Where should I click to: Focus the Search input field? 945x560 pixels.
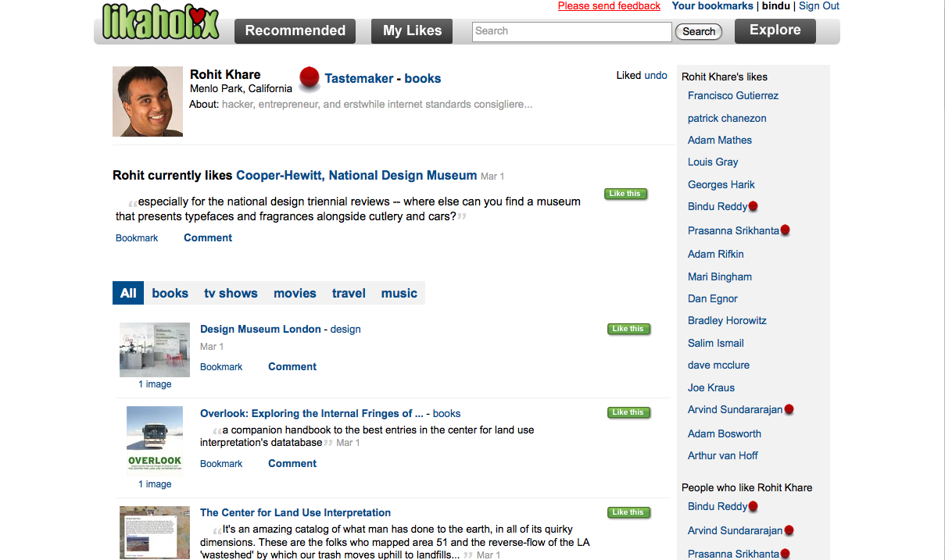[x=572, y=31]
